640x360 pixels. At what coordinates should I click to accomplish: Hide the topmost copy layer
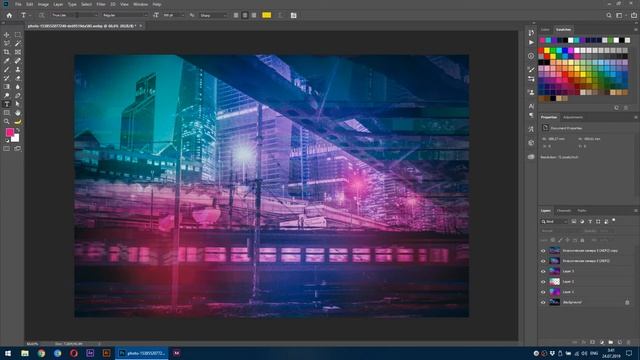click(543, 251)
